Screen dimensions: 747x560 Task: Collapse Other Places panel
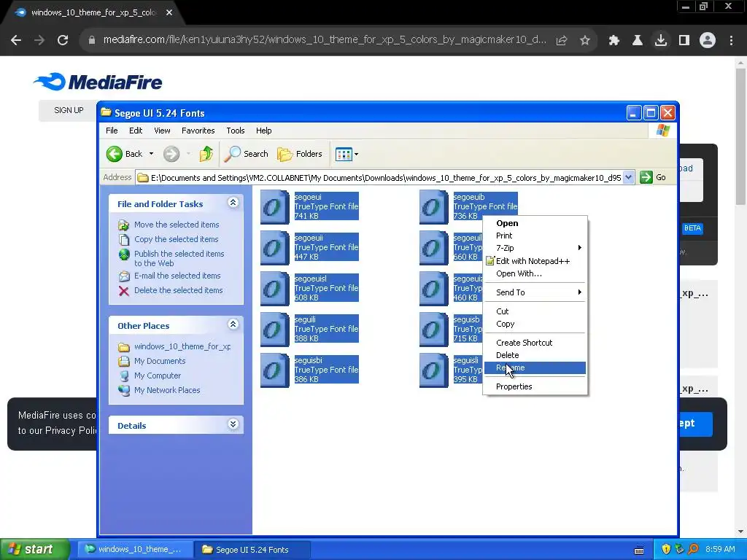(x=233, y=324)
